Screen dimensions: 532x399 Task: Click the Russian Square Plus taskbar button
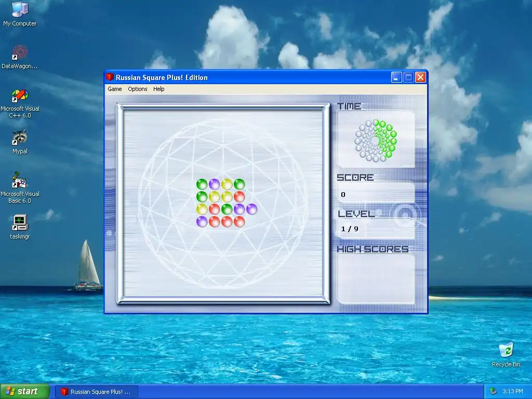click(97, 392)
